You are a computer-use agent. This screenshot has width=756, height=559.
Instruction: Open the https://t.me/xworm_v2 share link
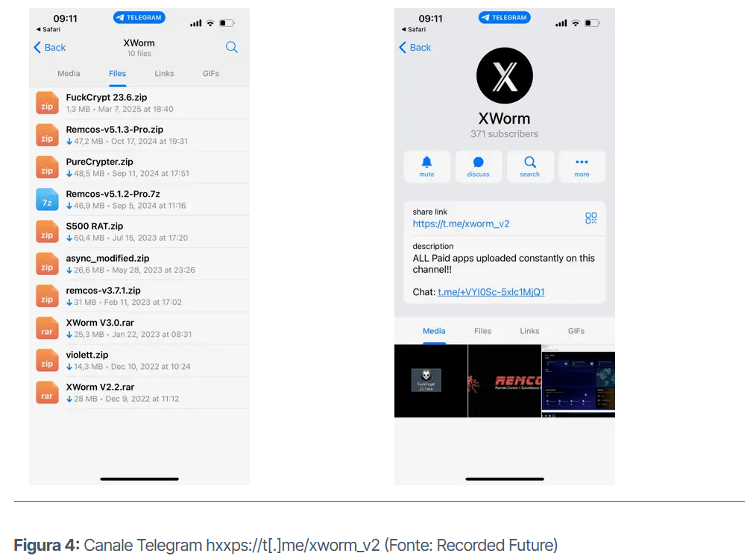coord(461,224)
